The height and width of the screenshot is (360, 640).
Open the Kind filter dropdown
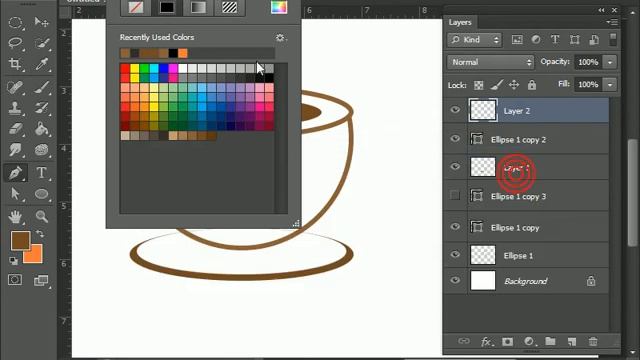(x=474, y=40)
